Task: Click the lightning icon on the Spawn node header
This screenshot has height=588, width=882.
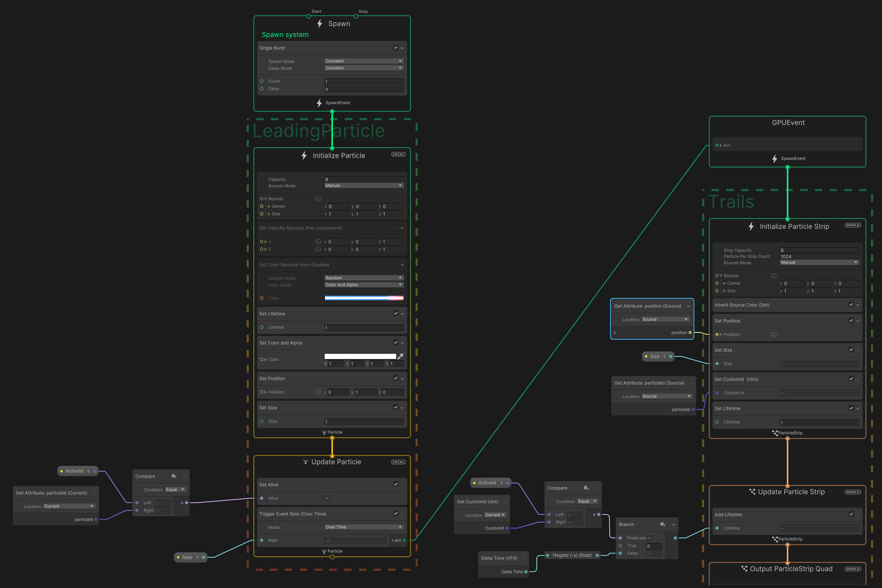Action: pyautogui.click(x=319, y=24)
